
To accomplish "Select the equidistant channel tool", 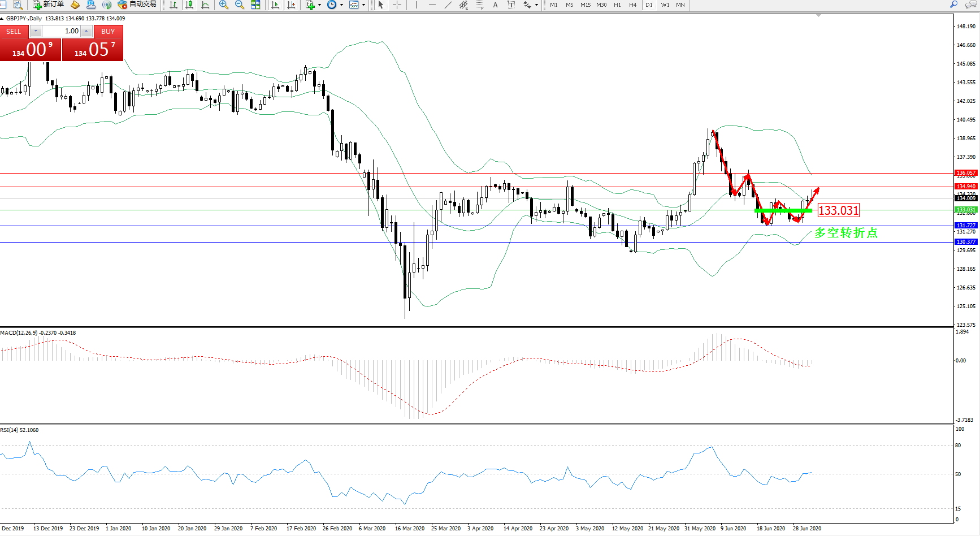I will point(463,5).
